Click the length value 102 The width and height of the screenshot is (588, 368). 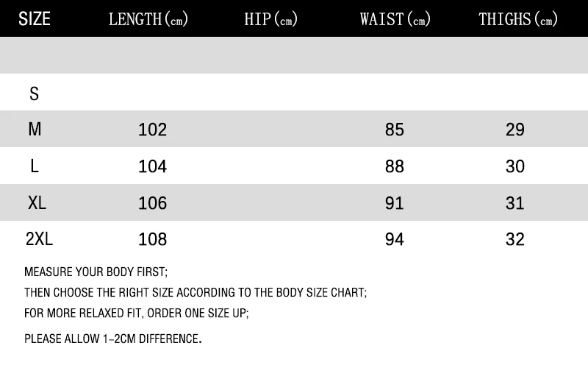pyautogui.click(x=152, y=130)
